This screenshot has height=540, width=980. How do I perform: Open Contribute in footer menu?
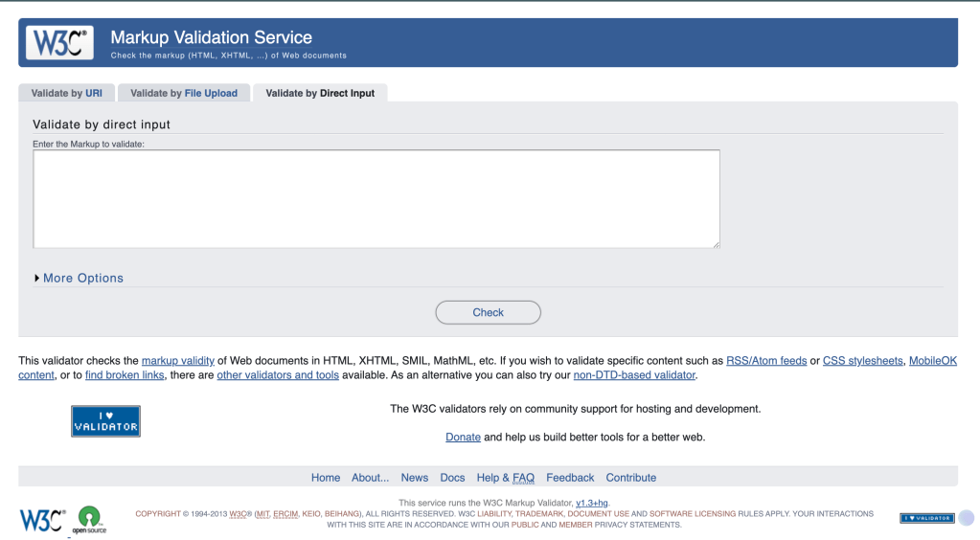point(630,478)
